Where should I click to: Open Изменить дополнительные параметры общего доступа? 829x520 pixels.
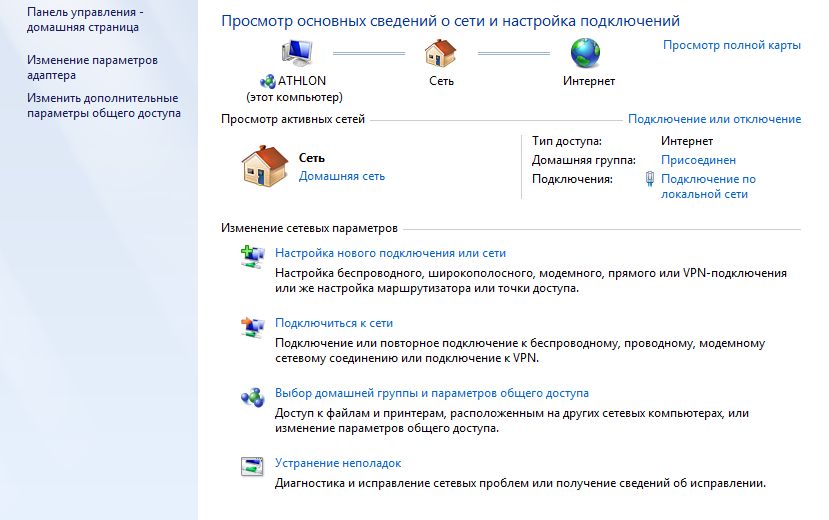[x=104, y=106]
